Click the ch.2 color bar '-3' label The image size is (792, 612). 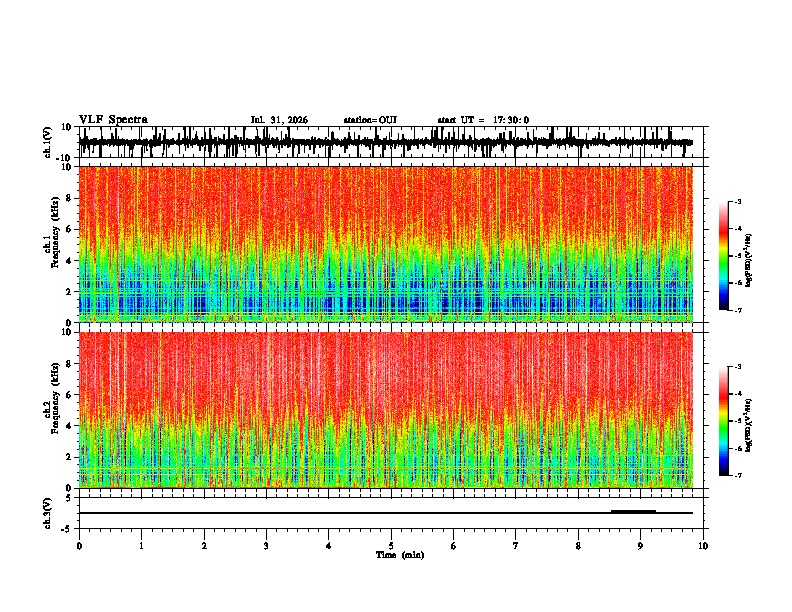click(x=738, y=367)
